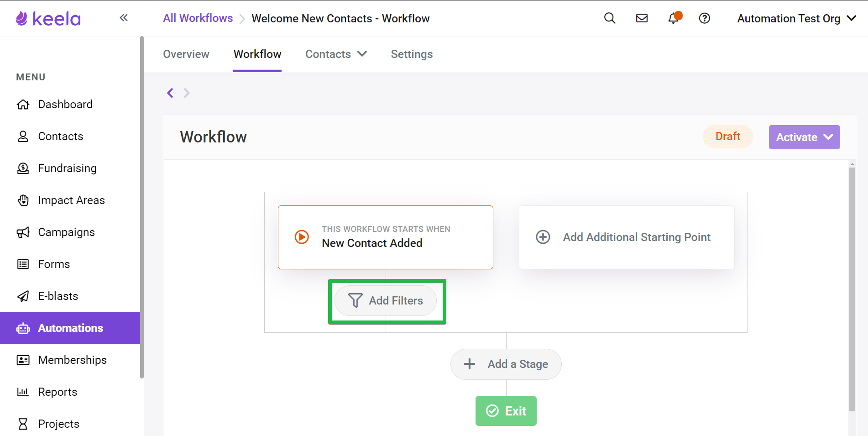Screen dimensions: 868x436
Task: Click the Fundraising icon
Action: [23, 168]
